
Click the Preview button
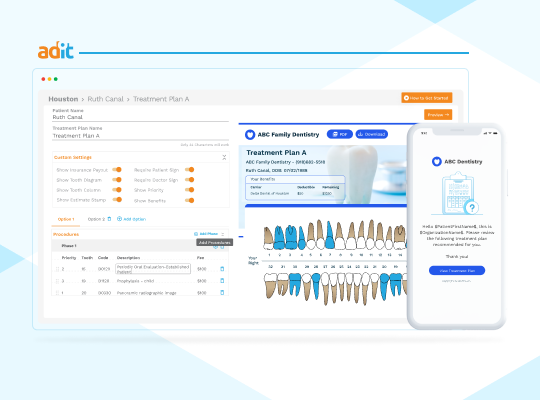click(438, 115)
